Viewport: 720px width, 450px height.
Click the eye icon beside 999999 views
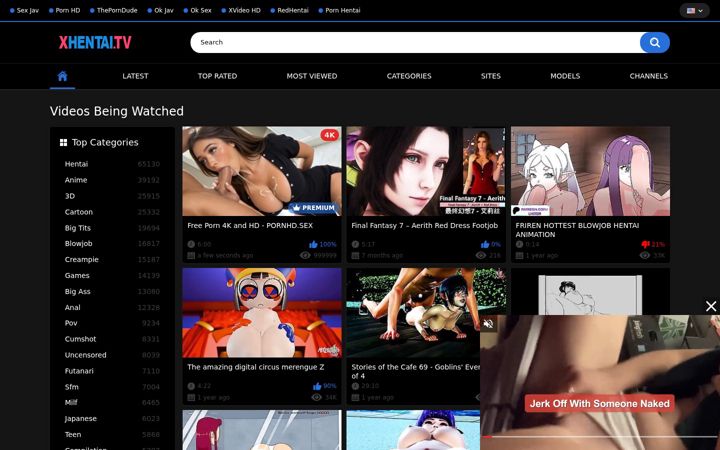tap(305, 255)
